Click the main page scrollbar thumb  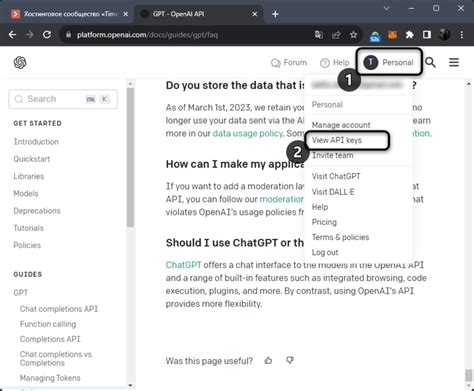(468, 375)
